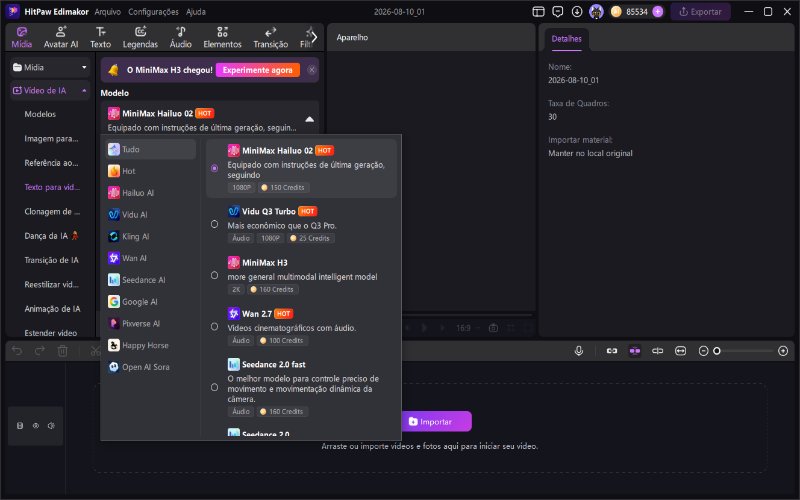Open the Avatar AI tool
The image size is (800, 500).
pyautogui.click(x=61, y=37)
